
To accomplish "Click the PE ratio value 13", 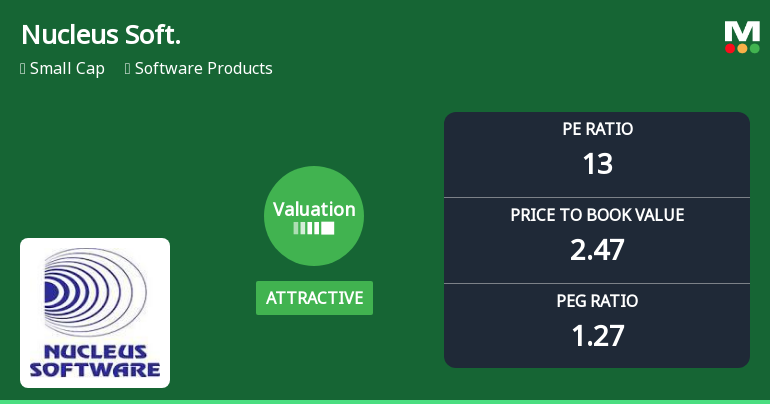I will point(597,164).
